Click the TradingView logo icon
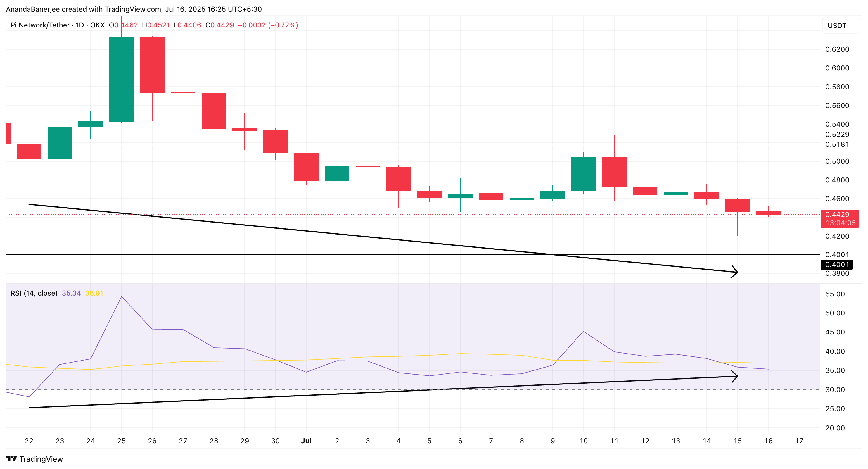The height and width of the screenshot is (469, 868). tap(11, 458)
